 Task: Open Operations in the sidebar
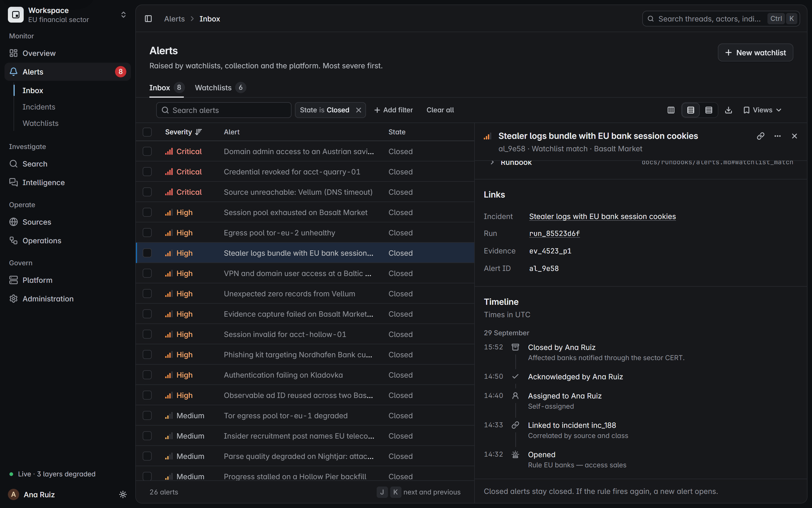(x=67, y=240)
